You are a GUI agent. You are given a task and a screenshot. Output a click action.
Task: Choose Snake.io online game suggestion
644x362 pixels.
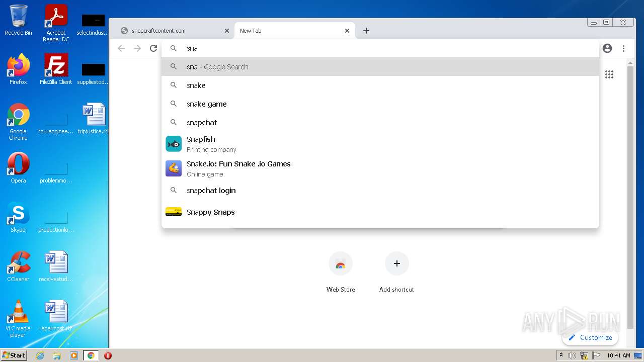pyautogui.click(x=380, y=168)
